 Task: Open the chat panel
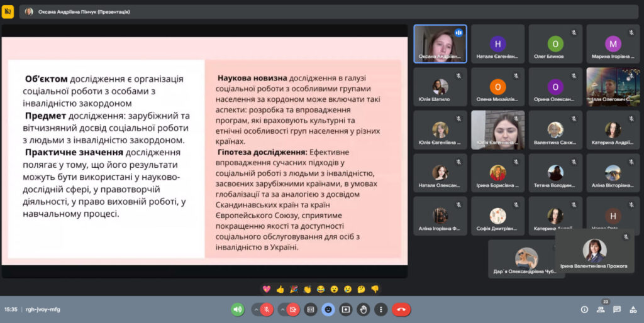pyautogui.click(x=617, y=309)
